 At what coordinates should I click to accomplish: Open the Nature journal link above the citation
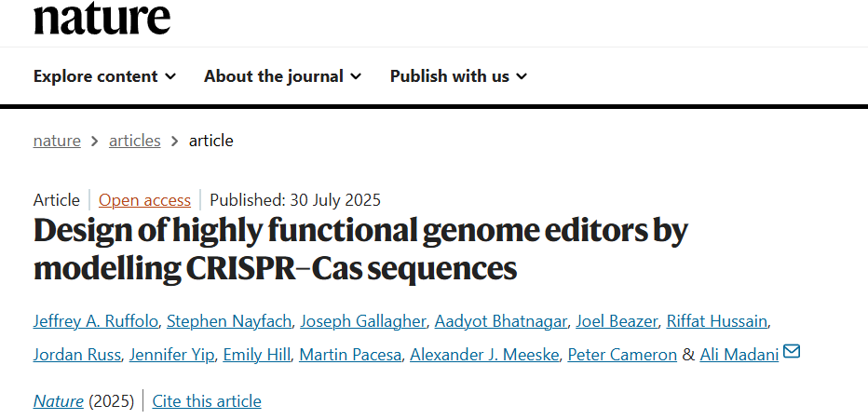58,400
